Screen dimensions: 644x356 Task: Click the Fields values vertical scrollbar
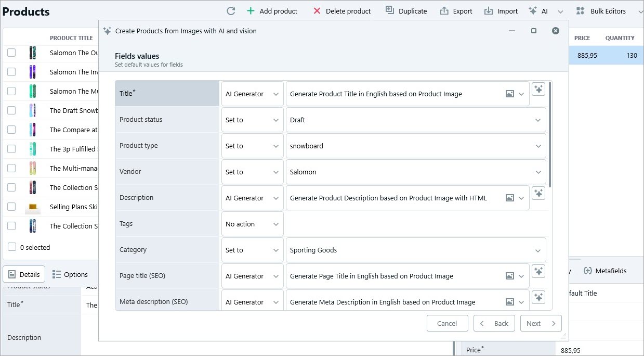pyautogui.click(x=550, y=135)
